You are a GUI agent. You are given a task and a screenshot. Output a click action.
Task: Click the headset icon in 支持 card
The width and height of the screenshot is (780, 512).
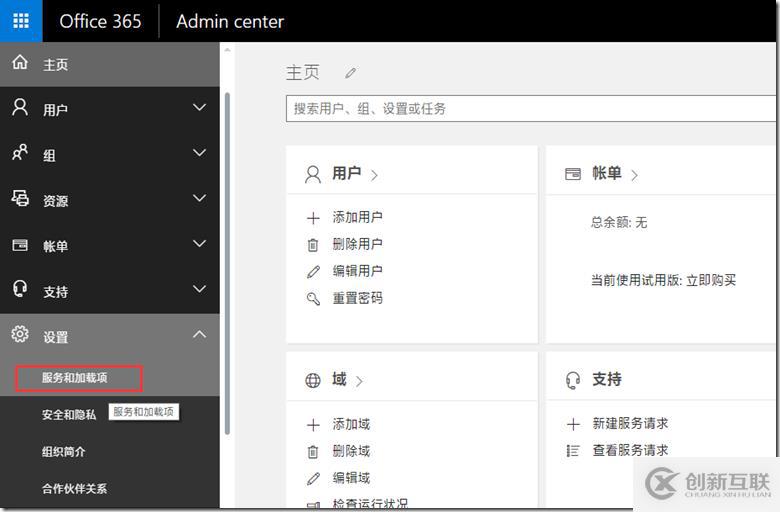(x=573, y=380)
